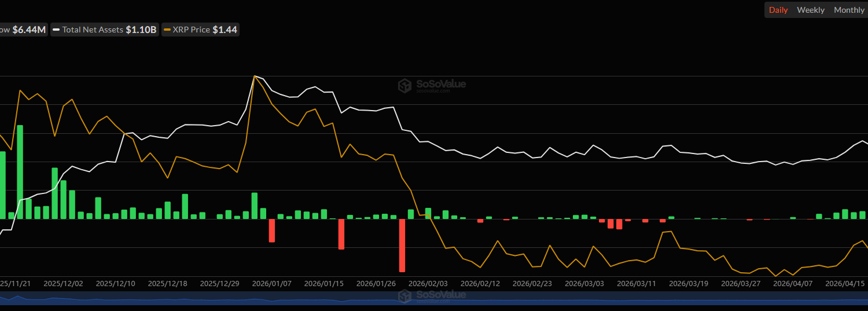Toggle the XRP Price legend series
868x311 pixels.
coord(201,30)
